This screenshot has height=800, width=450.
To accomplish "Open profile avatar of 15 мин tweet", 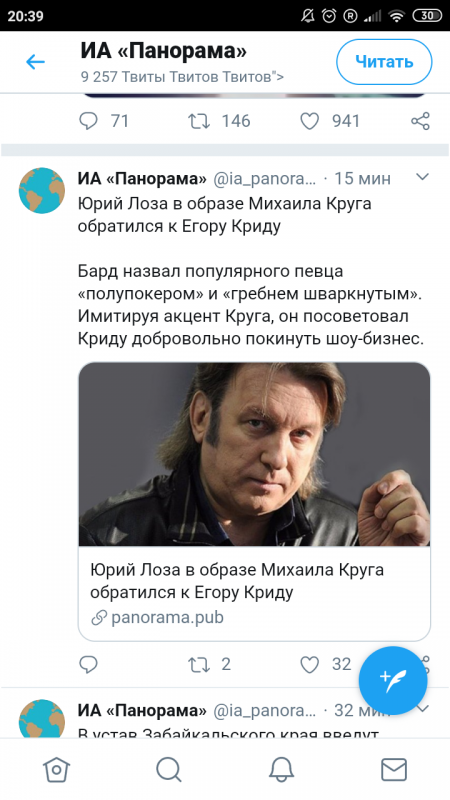I will coord(42,190).
